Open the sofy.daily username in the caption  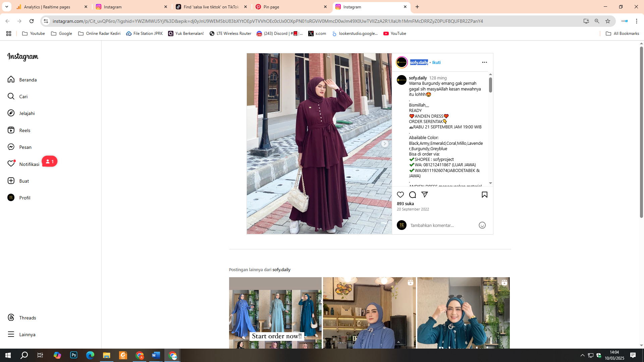418,78
